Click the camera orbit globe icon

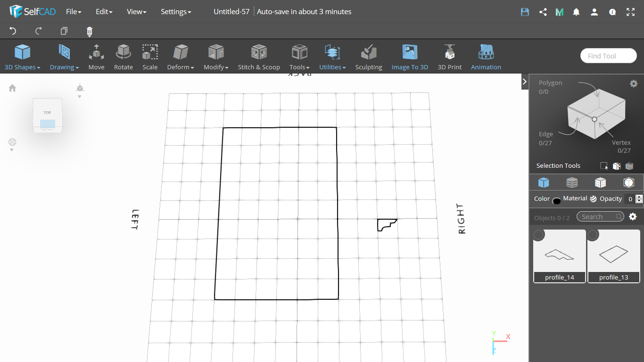point(12,142)
